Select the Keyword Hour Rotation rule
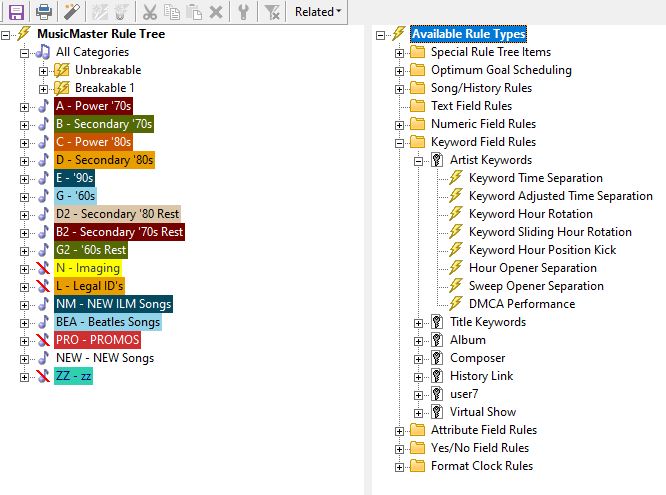Screen dimensions: 666x495 (x=531, y=214)
